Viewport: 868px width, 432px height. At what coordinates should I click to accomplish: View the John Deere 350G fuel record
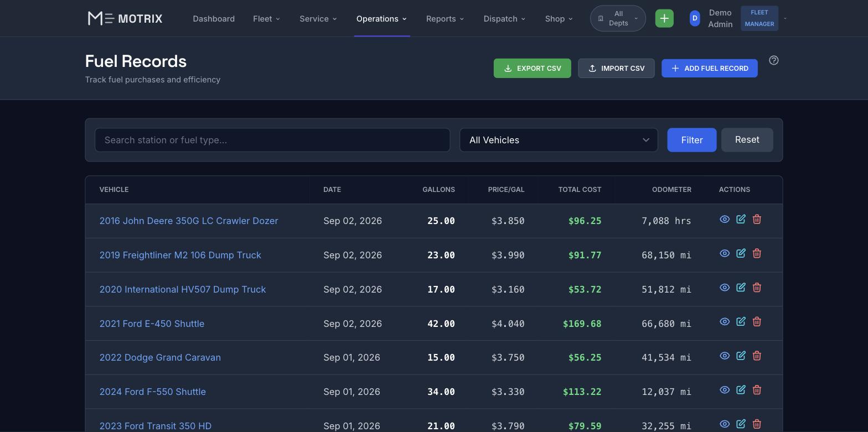coord(724,220)
